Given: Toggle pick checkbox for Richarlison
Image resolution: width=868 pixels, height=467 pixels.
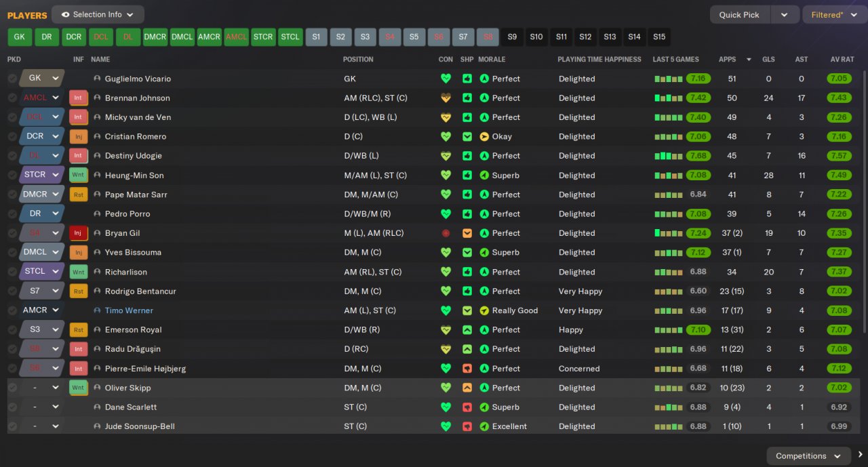Looking at the screenshot, I should 12,272.
